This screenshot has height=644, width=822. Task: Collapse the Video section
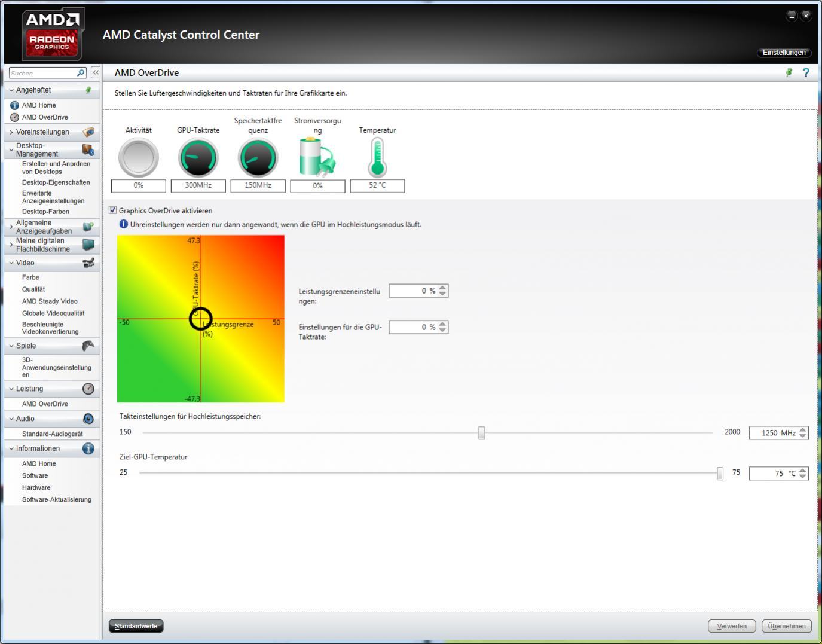11,263
